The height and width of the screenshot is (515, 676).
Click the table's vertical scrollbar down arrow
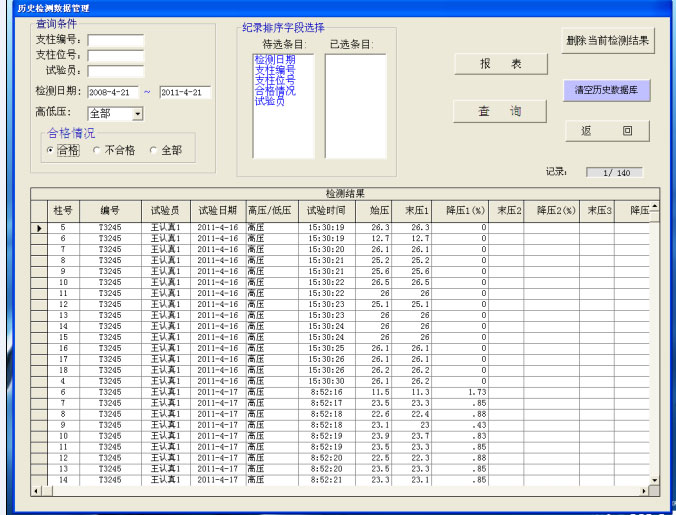[655, 481]
